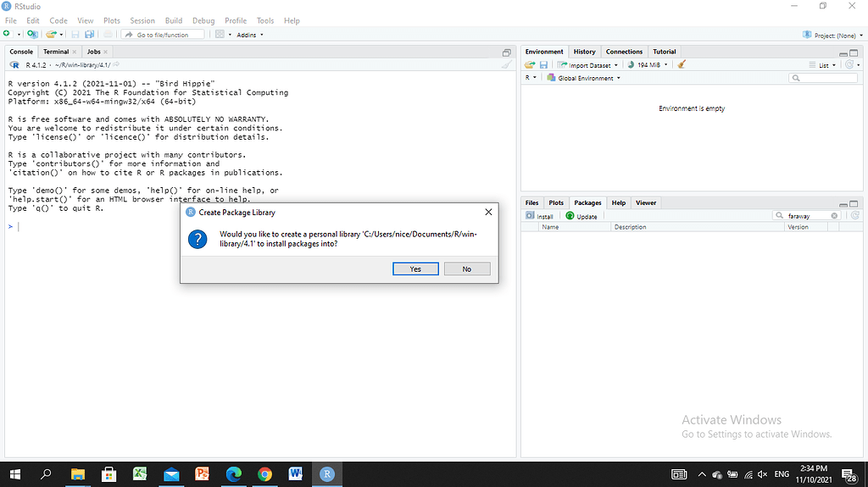Click the Print icon in the toolbar
Screen dimensions: 868x487
108,35
